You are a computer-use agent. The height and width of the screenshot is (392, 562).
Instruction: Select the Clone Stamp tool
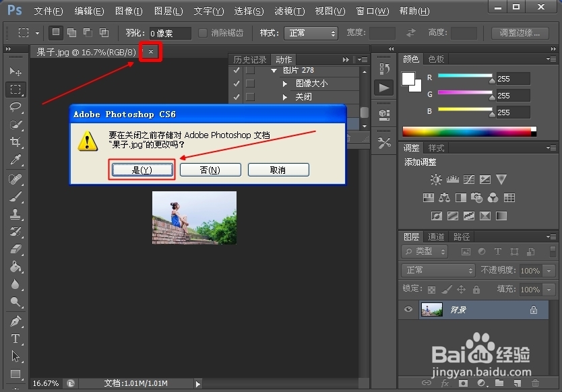(15, 214)
